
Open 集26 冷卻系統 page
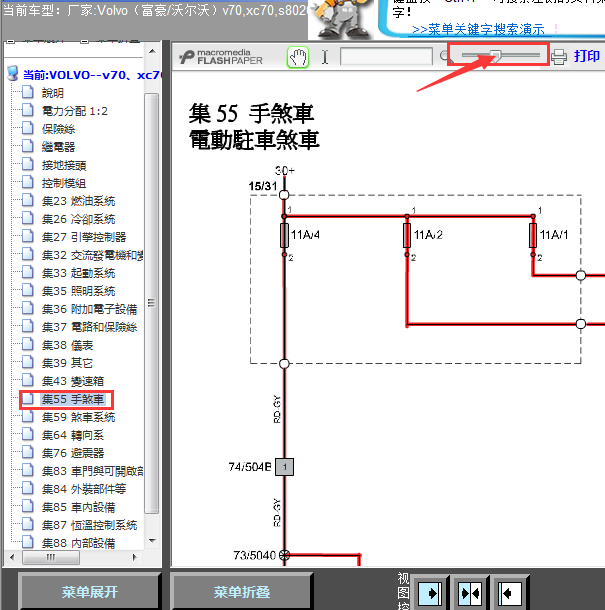(x=78, y=219)
